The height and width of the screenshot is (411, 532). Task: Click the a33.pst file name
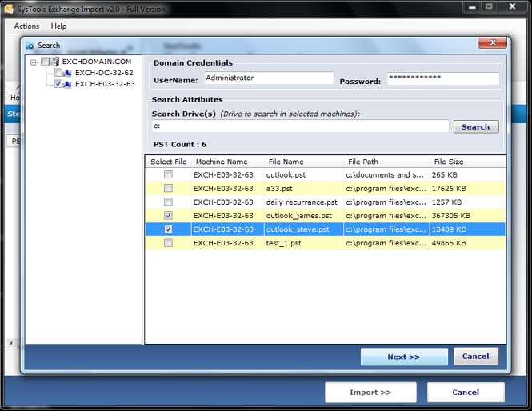tap(279, 189)
